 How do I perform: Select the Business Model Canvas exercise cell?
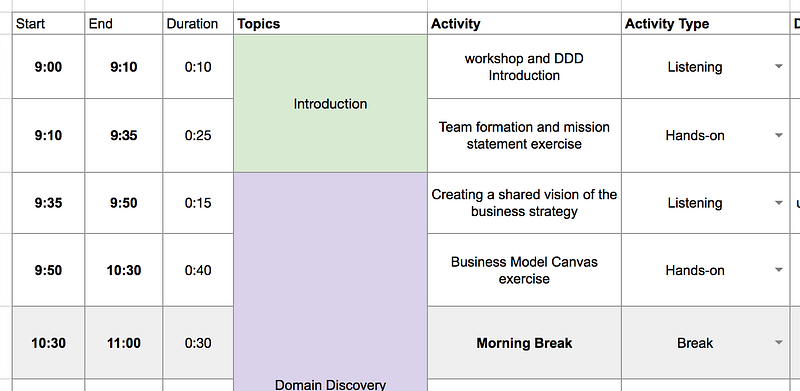coord(524,270)
